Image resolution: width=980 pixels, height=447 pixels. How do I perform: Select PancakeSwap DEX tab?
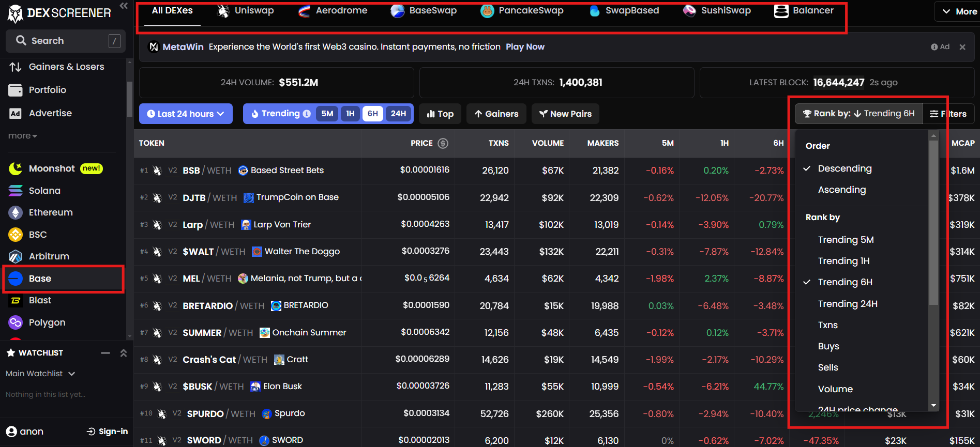coord(522,11)
